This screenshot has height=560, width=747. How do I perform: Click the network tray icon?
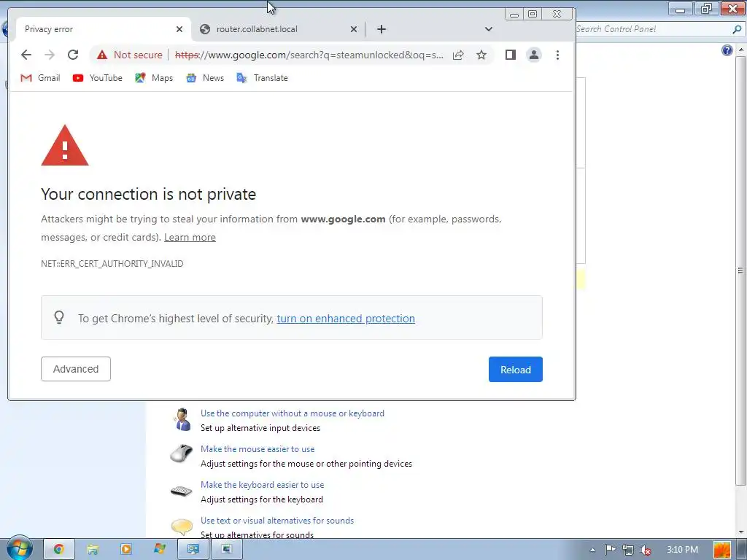click(x=628, y=550)
